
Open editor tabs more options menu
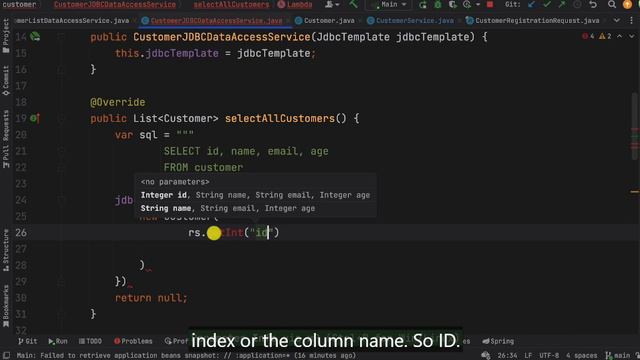tap(632, 20)
